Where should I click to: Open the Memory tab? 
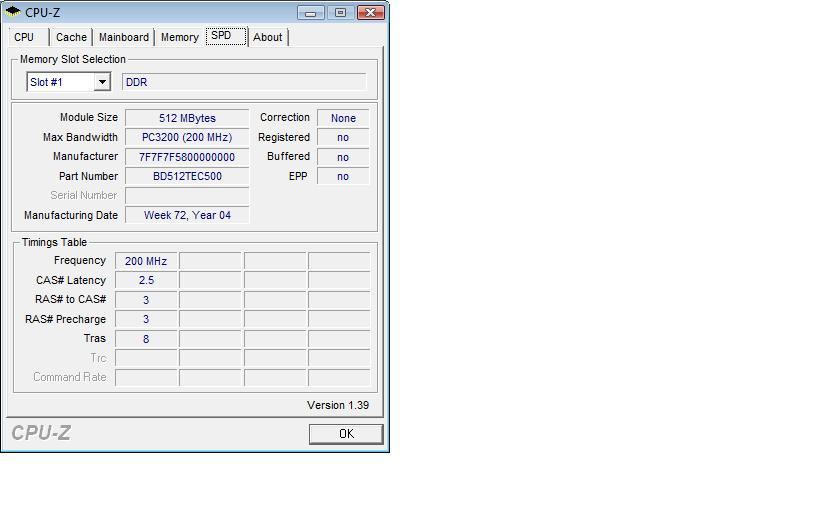click(x=180, y=38)
